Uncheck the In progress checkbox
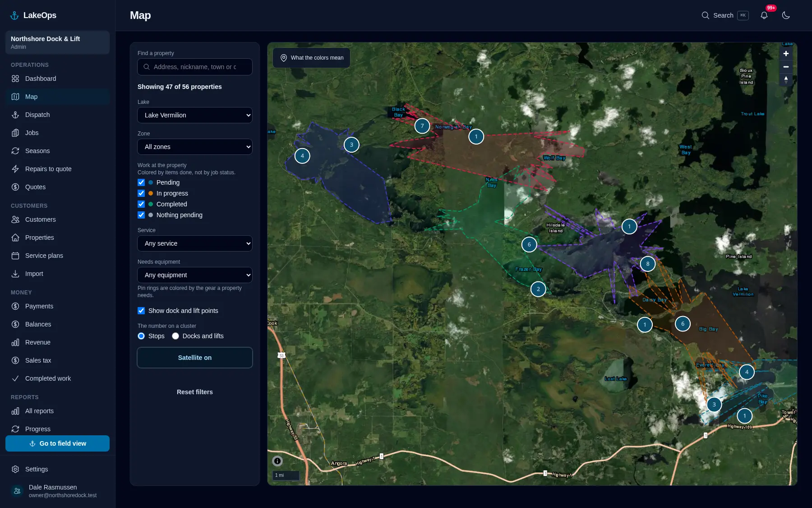 [141, 193]
